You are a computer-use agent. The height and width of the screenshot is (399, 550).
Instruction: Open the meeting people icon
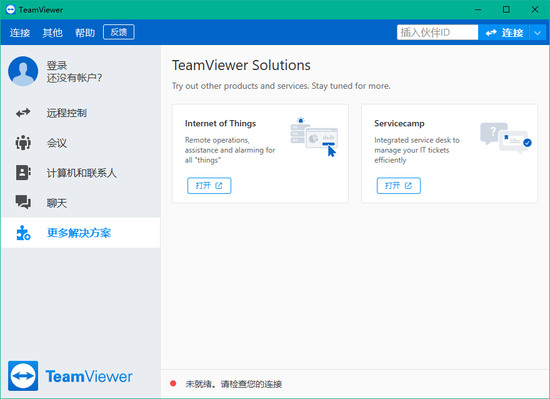click(x=23, y=143)
